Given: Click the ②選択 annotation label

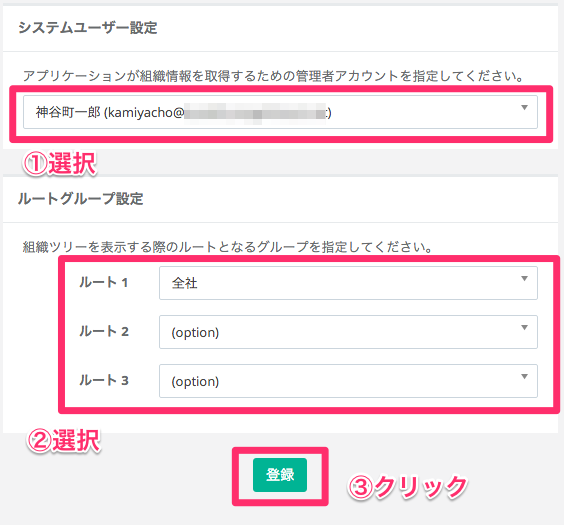Looking at the screenshot, I should 63,440.
